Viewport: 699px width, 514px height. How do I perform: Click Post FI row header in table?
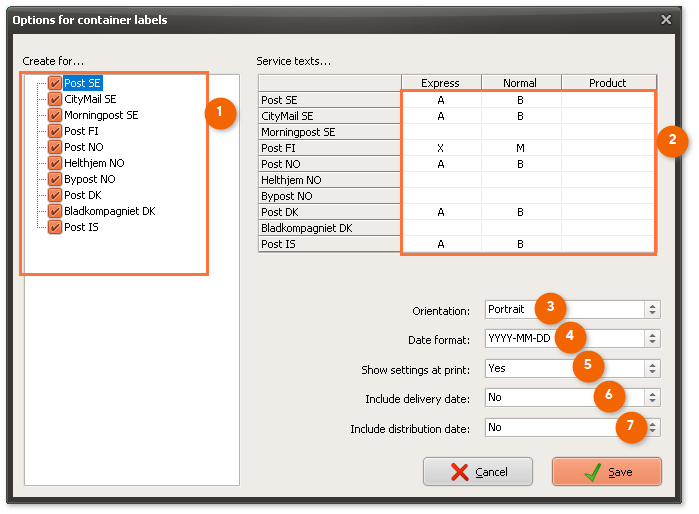(329, 148)
